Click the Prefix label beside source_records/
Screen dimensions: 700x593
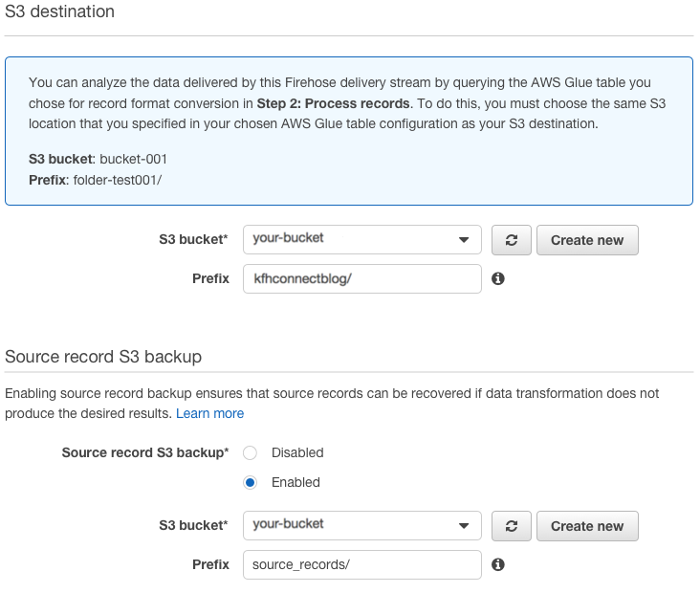click(x=210, y=565)
